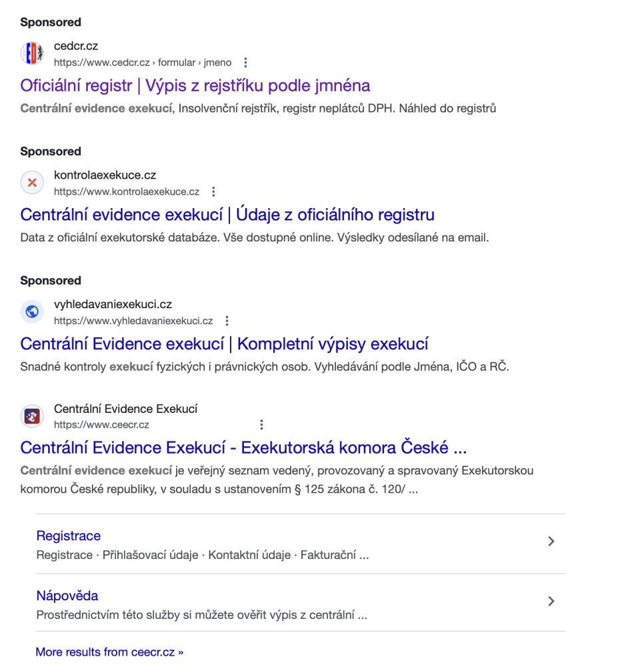The image size is (644, 667).
Task: Click the Nápověda sitelink
Action: coord(67,596)
